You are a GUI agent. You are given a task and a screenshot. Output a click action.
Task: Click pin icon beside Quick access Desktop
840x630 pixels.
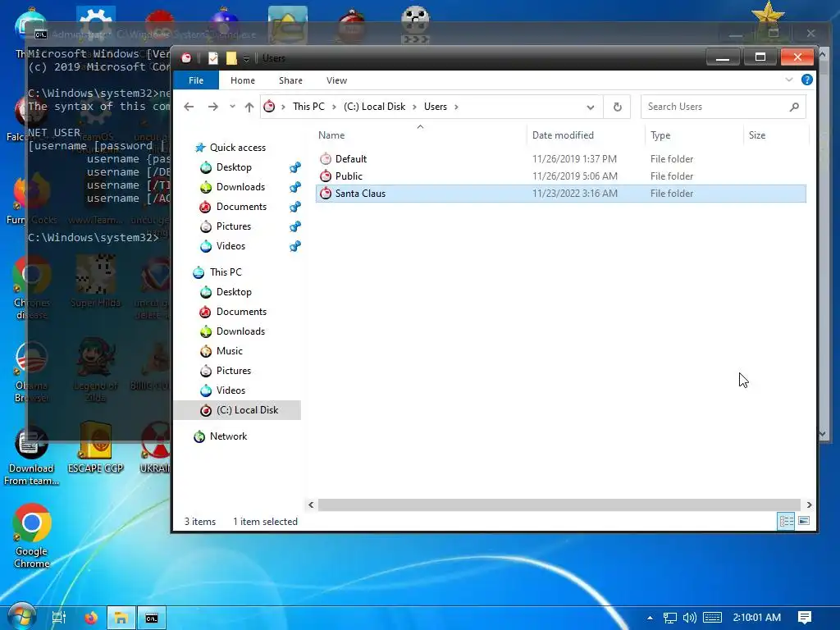[294, 167]
